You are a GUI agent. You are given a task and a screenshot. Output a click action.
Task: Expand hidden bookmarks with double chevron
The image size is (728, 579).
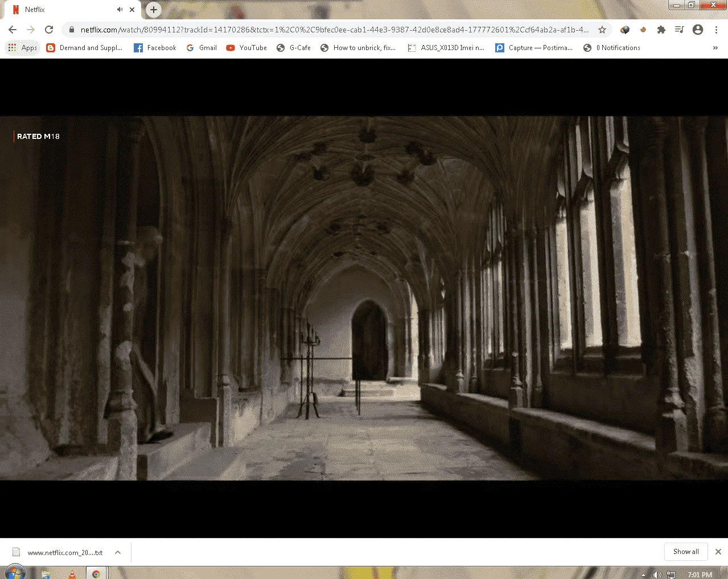tap(715, 48)
